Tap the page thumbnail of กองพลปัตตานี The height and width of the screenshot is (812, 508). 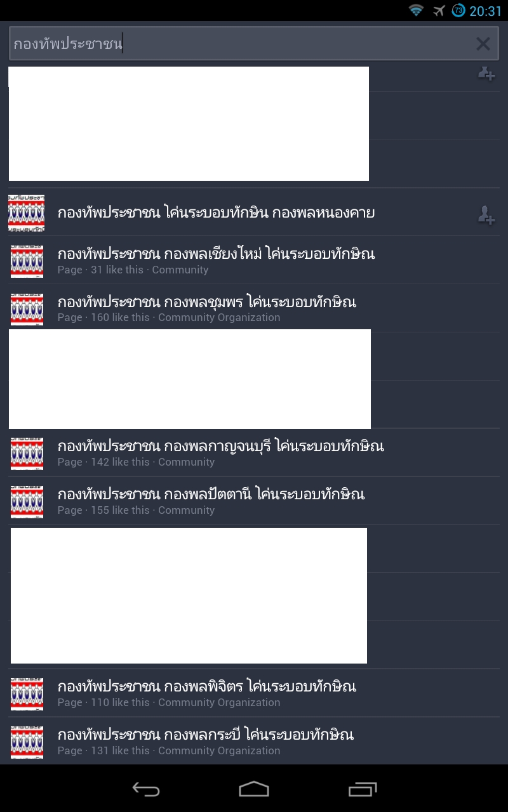27,502
